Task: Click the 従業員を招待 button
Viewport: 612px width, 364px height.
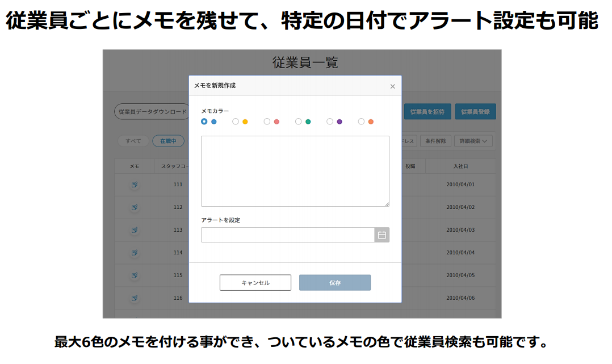Action: click(427, 112)
